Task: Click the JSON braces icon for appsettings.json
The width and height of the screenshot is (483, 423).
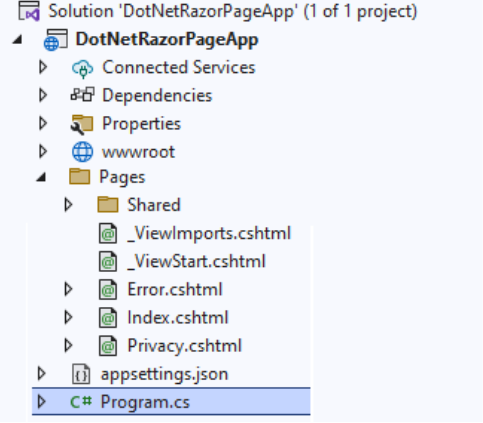Action: click(x=81, y=374)
